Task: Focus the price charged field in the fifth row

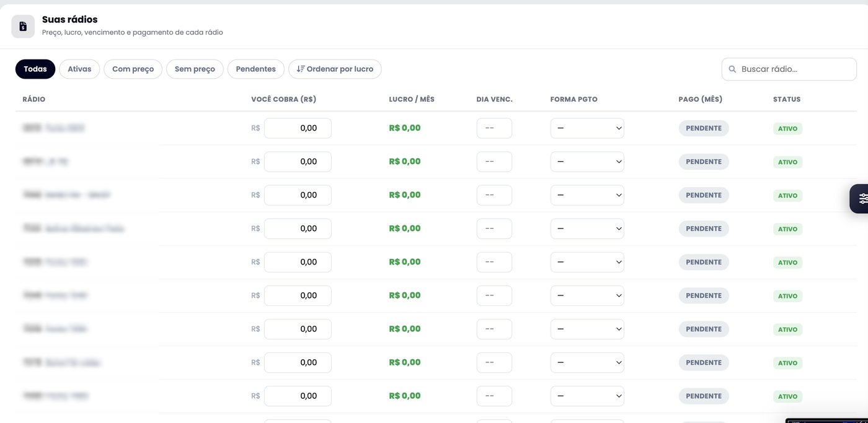Action: 298,262
